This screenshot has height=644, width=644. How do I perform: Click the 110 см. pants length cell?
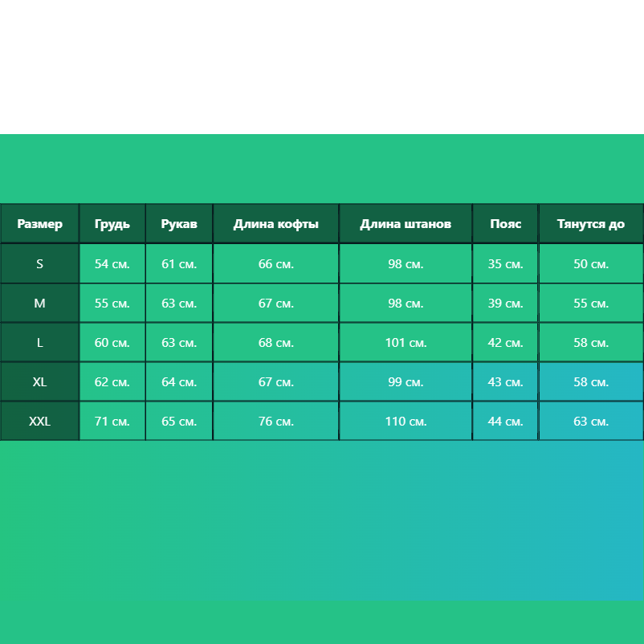[x=406, y=422]
